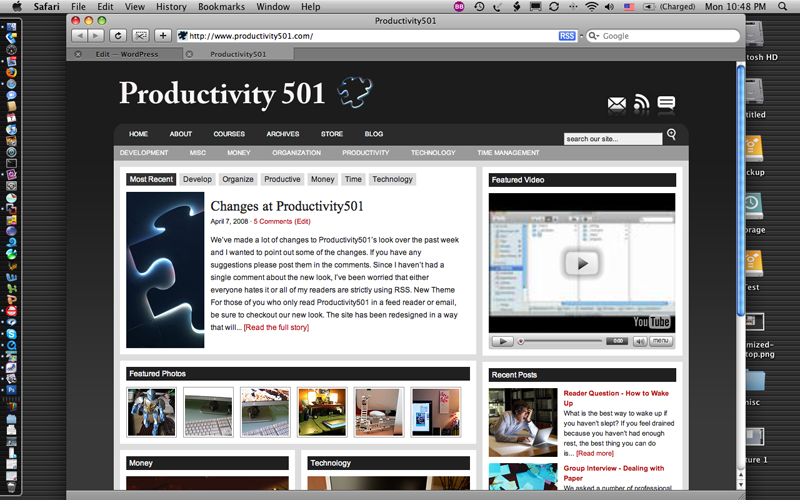Click the comments speech bubble header icon
This screenshot has width=800, height=500.
pyautogui.click(x=666, y=103)
